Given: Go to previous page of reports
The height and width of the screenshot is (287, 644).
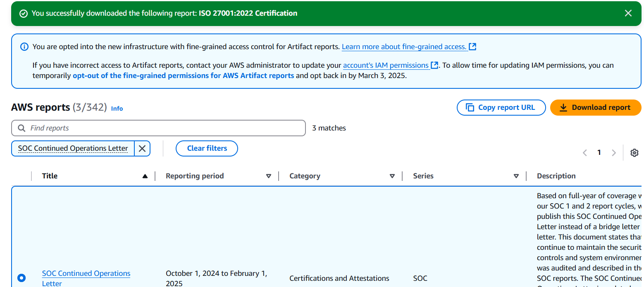Looking at the screenshot, I should click(x=585, y=153).
